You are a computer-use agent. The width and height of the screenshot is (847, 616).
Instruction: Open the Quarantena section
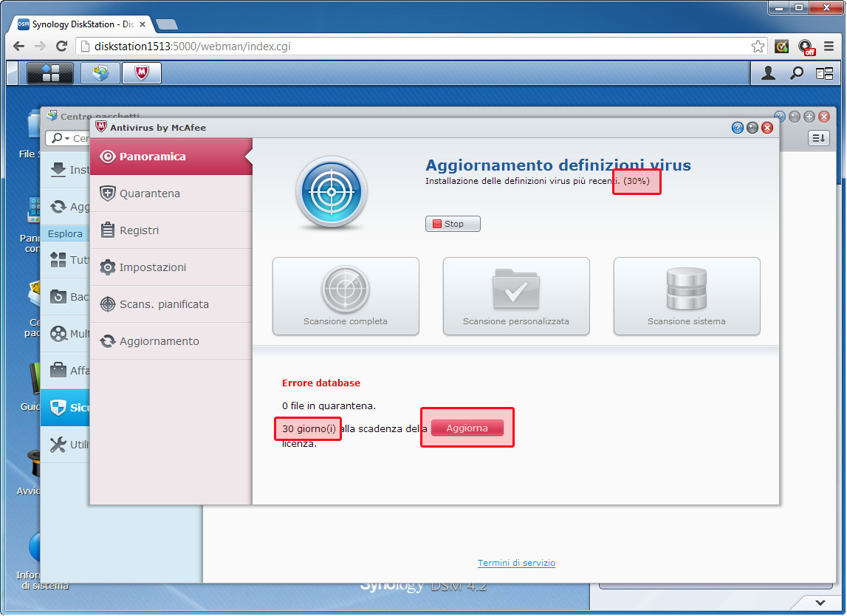(171, 194)
